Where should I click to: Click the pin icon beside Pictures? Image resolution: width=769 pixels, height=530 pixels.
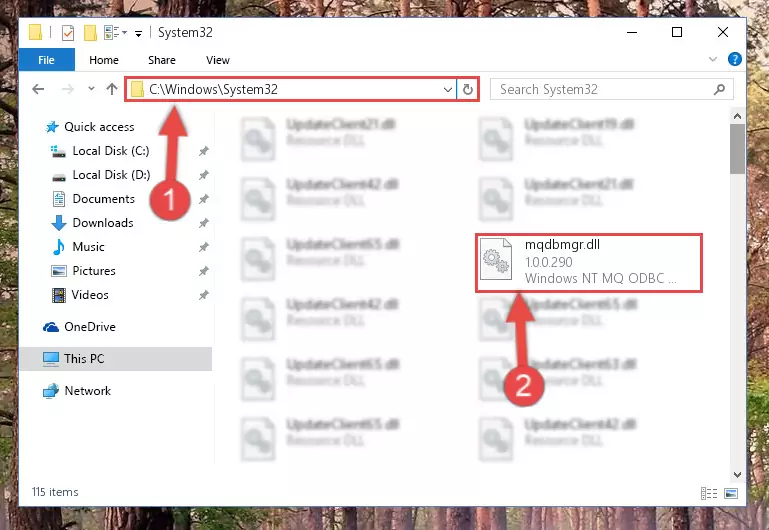coord(204,271)
